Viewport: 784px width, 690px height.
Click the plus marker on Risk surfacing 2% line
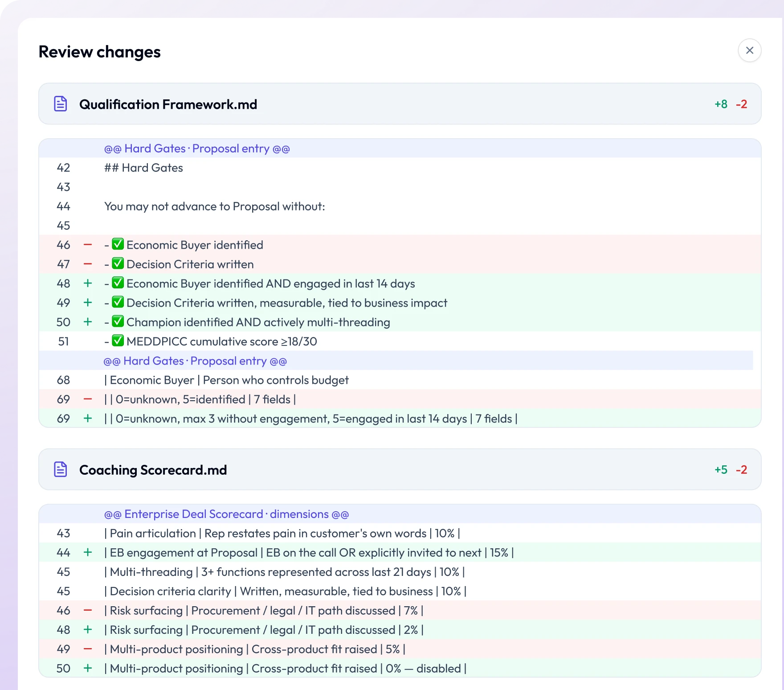88,630
